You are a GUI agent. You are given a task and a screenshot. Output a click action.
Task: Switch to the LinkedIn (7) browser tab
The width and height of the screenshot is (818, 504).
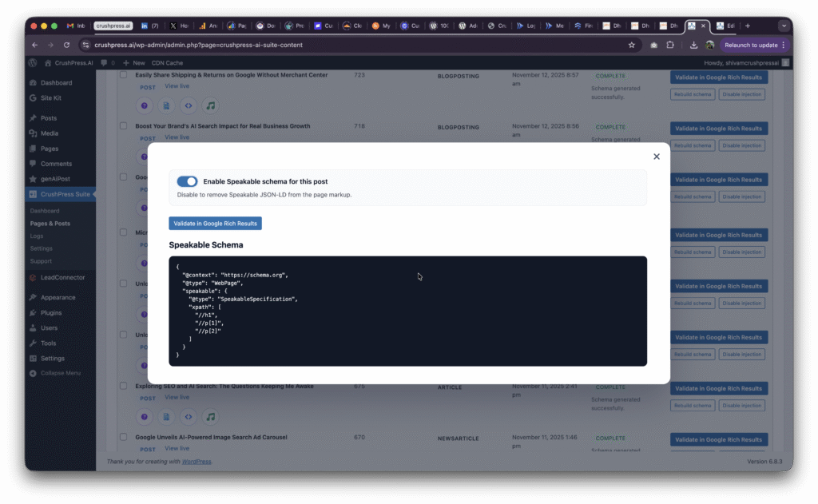point(149,26)
